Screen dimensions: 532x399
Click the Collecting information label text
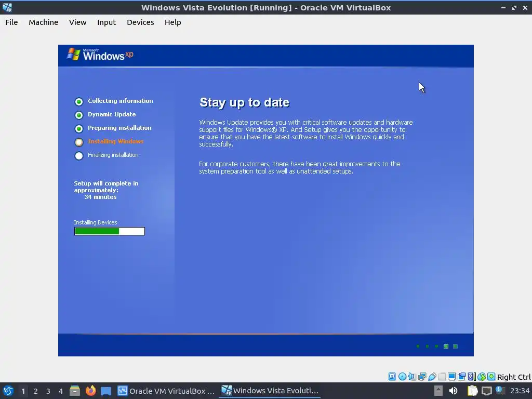121,101
